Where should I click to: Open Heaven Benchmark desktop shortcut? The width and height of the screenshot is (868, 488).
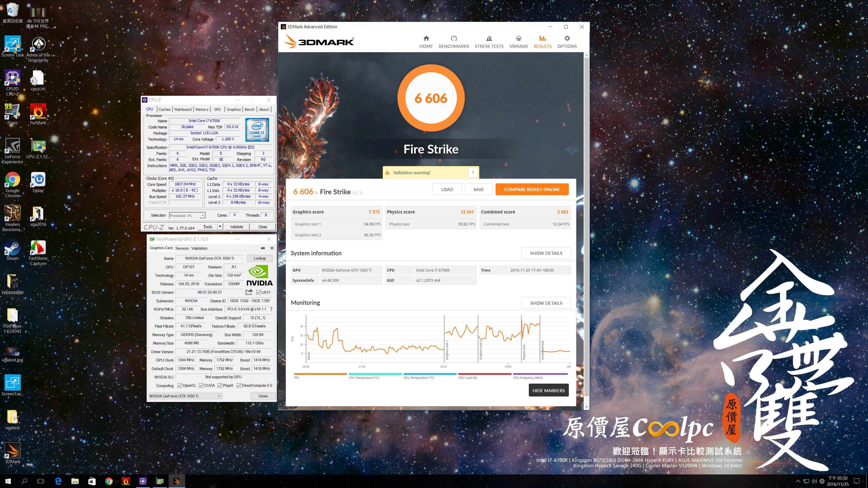coord(12,218)
